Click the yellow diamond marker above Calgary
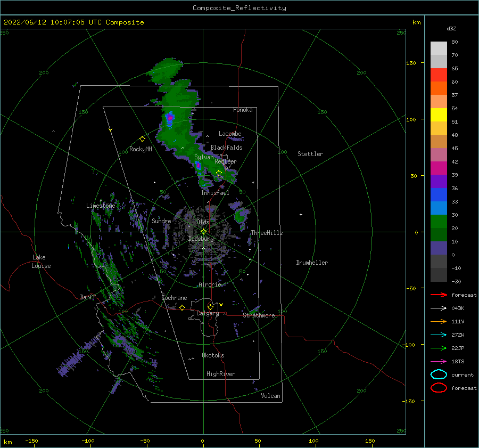Viewport: 479px width, 448px height. point(210,307)
